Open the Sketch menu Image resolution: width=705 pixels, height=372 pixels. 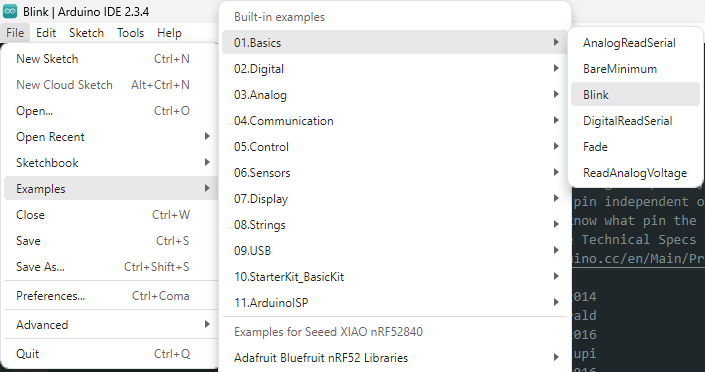(x=86, y=33)
